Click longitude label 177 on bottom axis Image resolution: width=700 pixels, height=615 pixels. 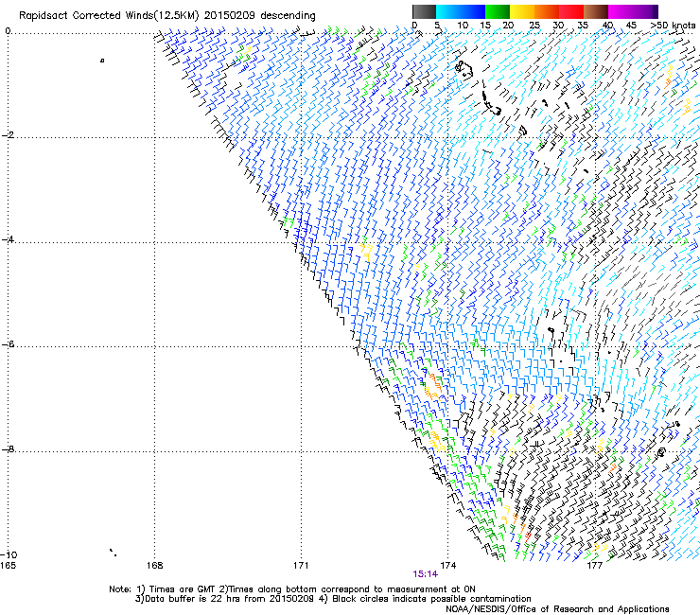click(x=594, y=566)
